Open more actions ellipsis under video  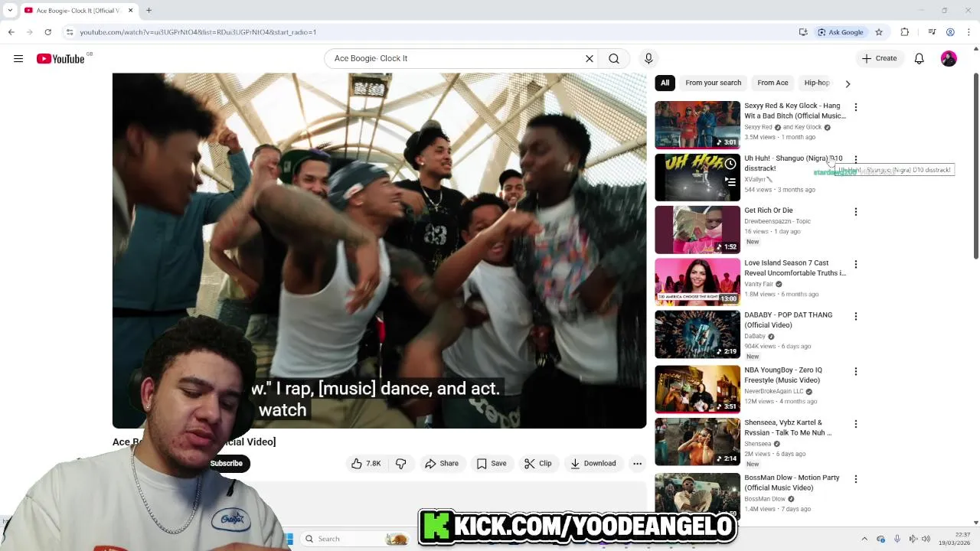point(637,464)
